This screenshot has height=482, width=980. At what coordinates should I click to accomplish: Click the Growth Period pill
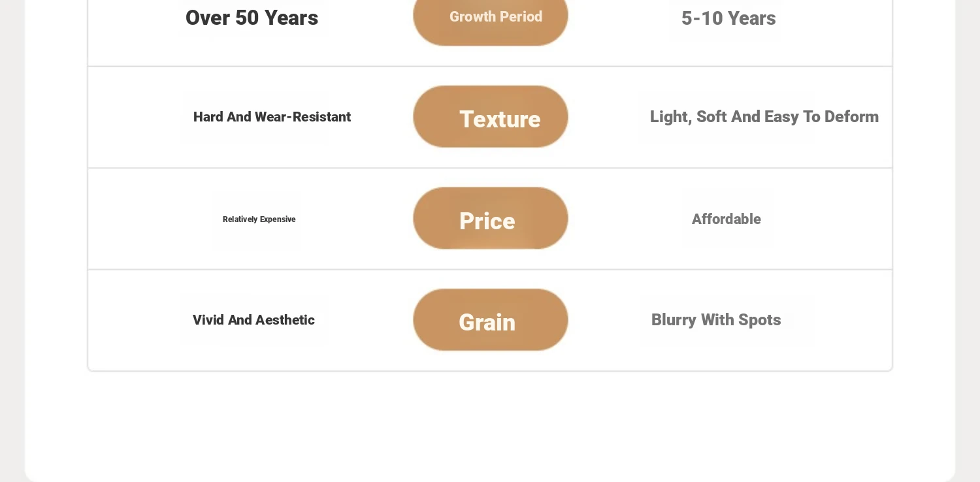(495, 17)
